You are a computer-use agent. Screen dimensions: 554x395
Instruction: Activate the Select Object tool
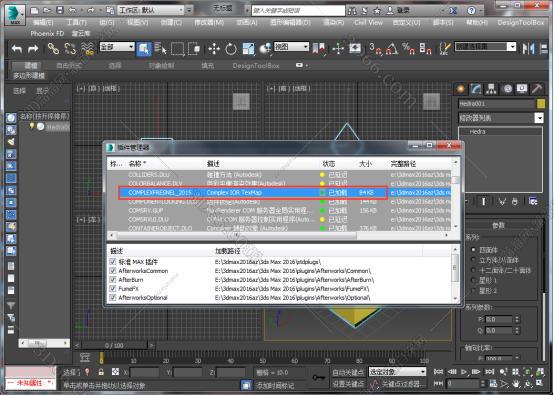(x=144, y=49)
